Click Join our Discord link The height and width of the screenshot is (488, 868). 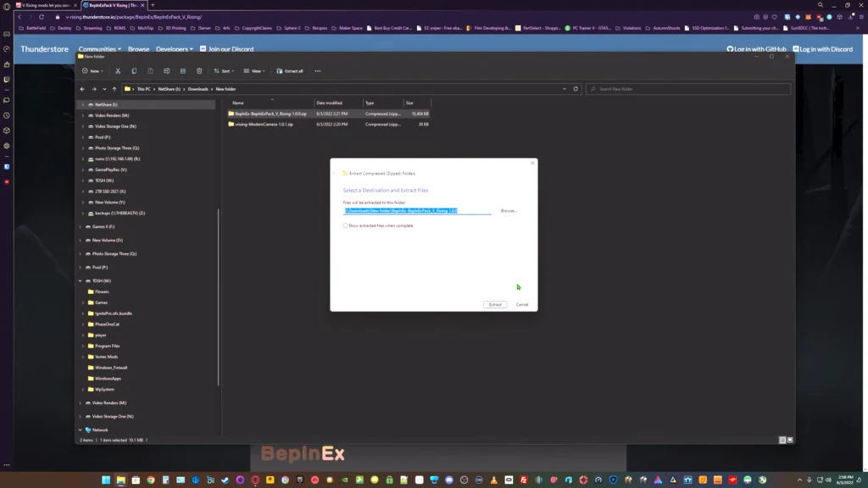coord(227,49)
